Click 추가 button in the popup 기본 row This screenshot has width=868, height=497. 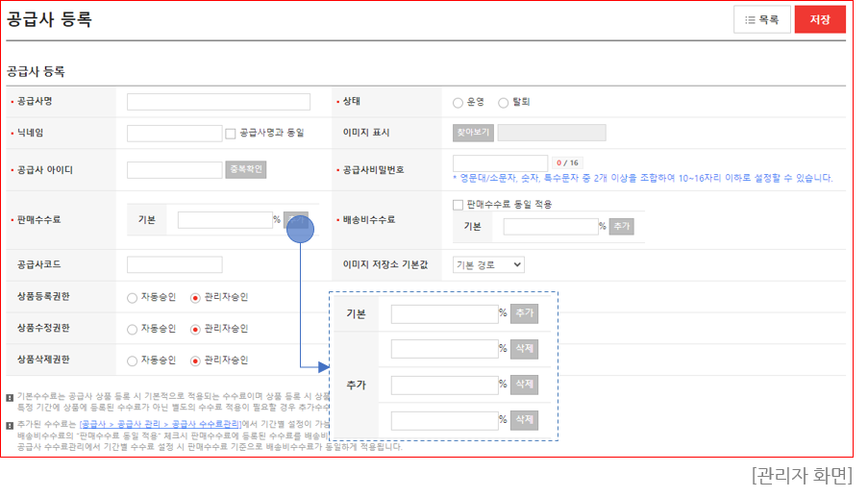tap(524, 313)
